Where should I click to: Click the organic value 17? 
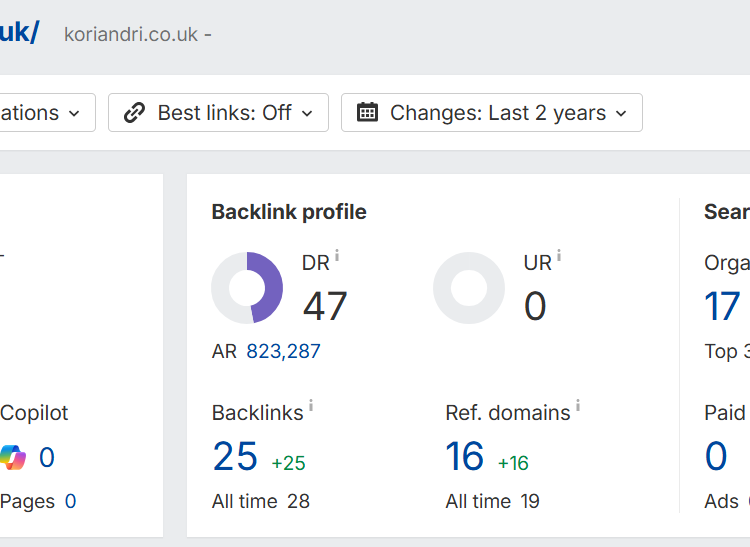tap(723, 307)
